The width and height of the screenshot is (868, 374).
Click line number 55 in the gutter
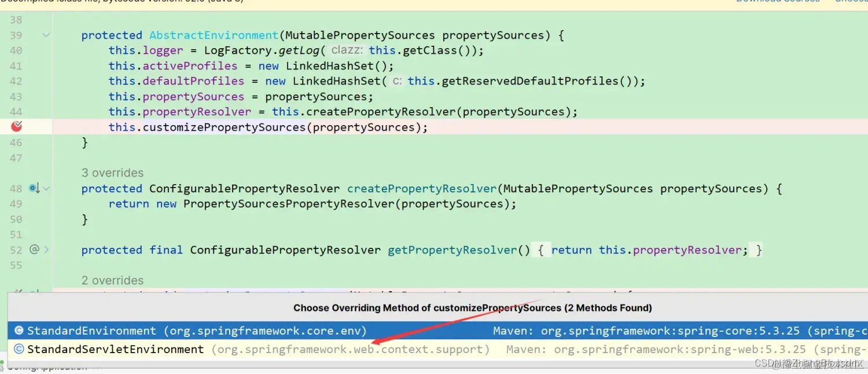pyautogui.click(x=16, y=265)
